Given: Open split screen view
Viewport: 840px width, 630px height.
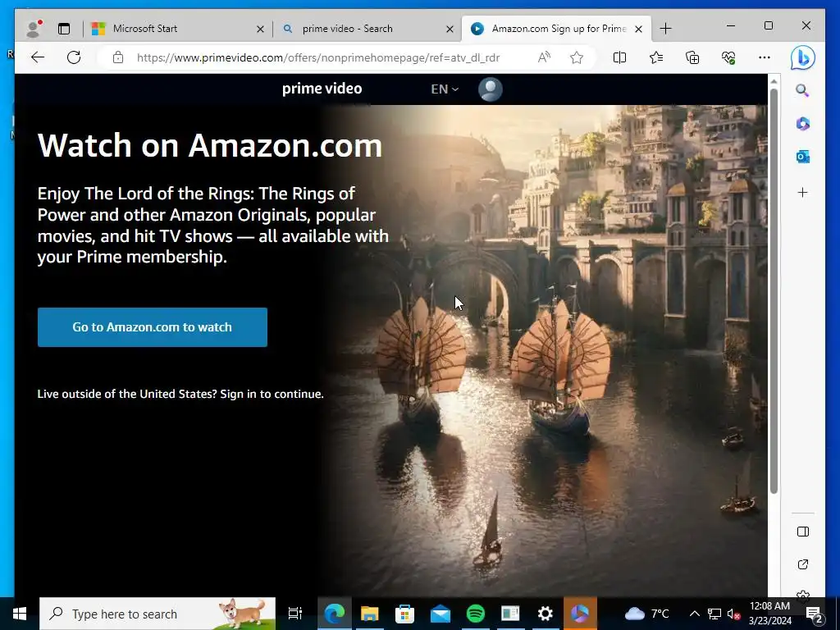Looking at the screenshot, I should pyautogui.click(x=619, y=57).
